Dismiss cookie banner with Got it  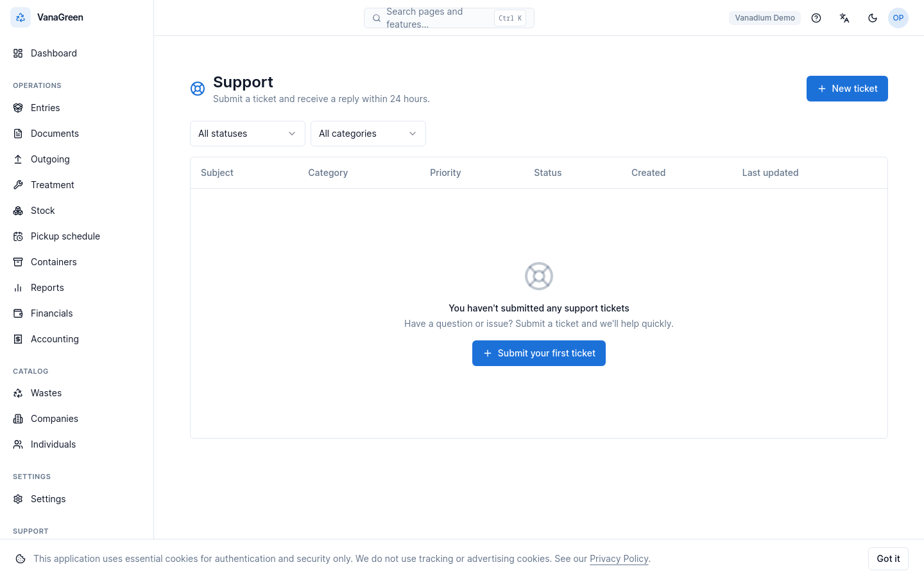tap(888, 559)
